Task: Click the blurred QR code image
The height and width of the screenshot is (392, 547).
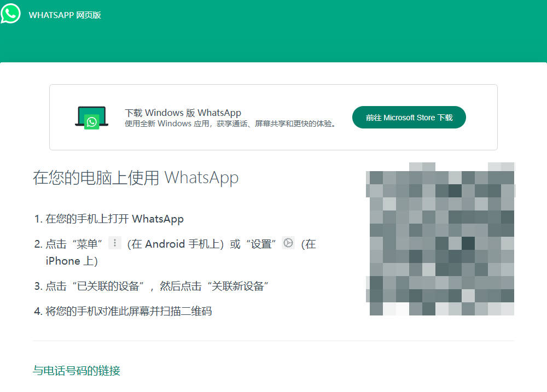Action: pos(441,239)
